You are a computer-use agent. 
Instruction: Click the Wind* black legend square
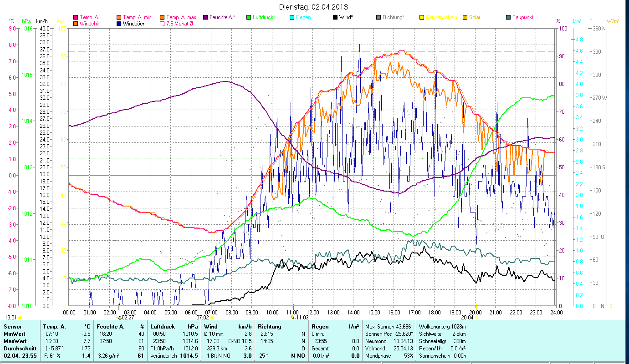pyautogui.click(x=335, y=18)
